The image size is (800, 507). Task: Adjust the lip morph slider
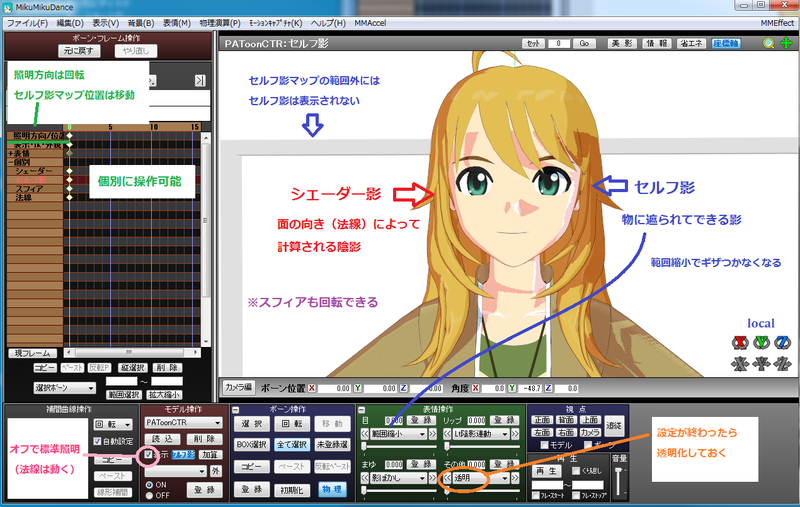(x=481, y=447)
